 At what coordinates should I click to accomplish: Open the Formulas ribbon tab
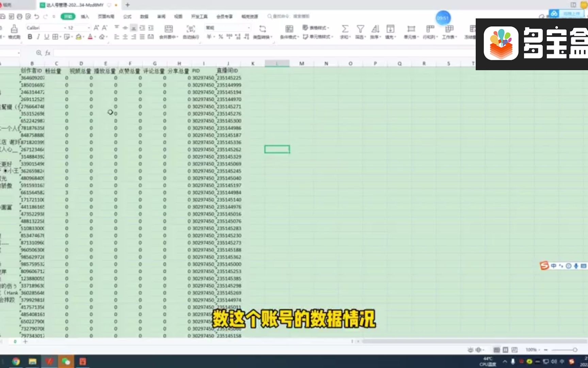coord(127,16)
